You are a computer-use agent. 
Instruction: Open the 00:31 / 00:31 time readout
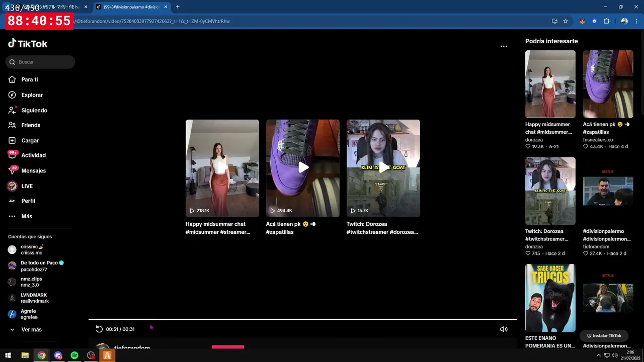[x=120, y=329]
